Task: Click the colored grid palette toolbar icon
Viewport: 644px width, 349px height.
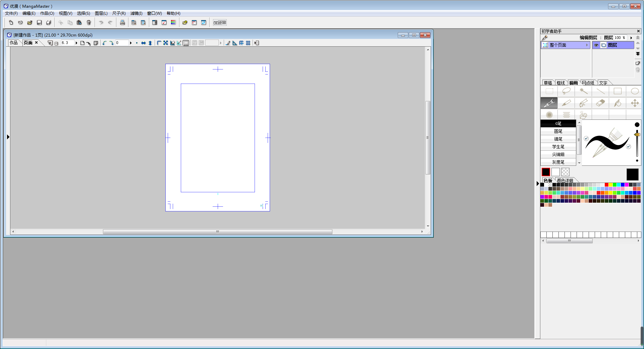Action: click(x=173, y=22)
